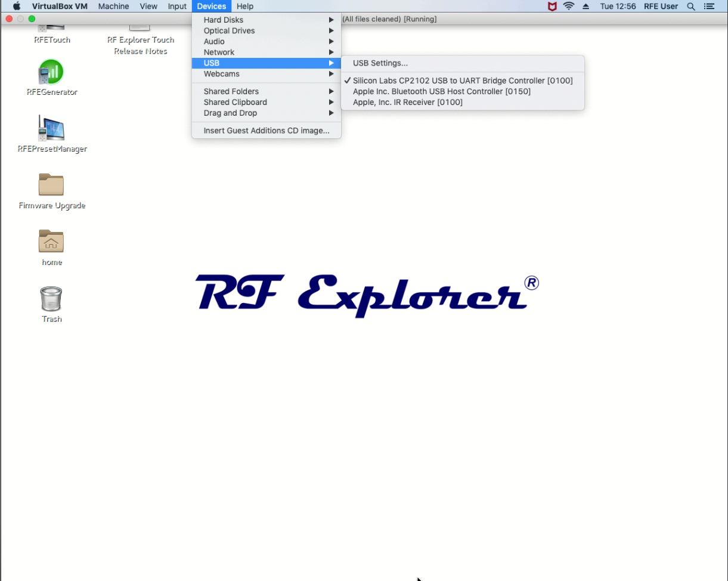The image size is (728, 581).
Task: Open the Machine menu
Action: coord(113,7)
